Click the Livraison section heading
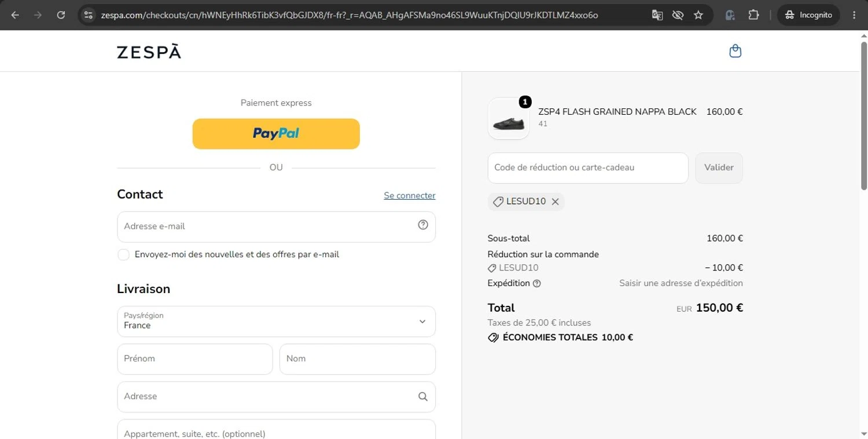Image resolution: width=868 pixels, height=439 pixels. (144, 289)
